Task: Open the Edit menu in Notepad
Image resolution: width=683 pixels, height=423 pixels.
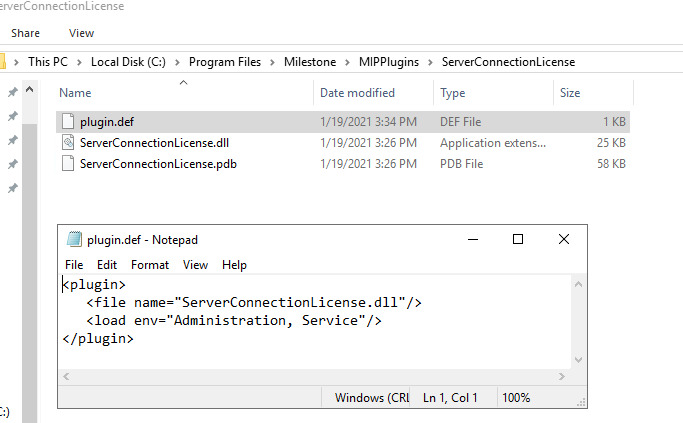Action: [107, 265]
